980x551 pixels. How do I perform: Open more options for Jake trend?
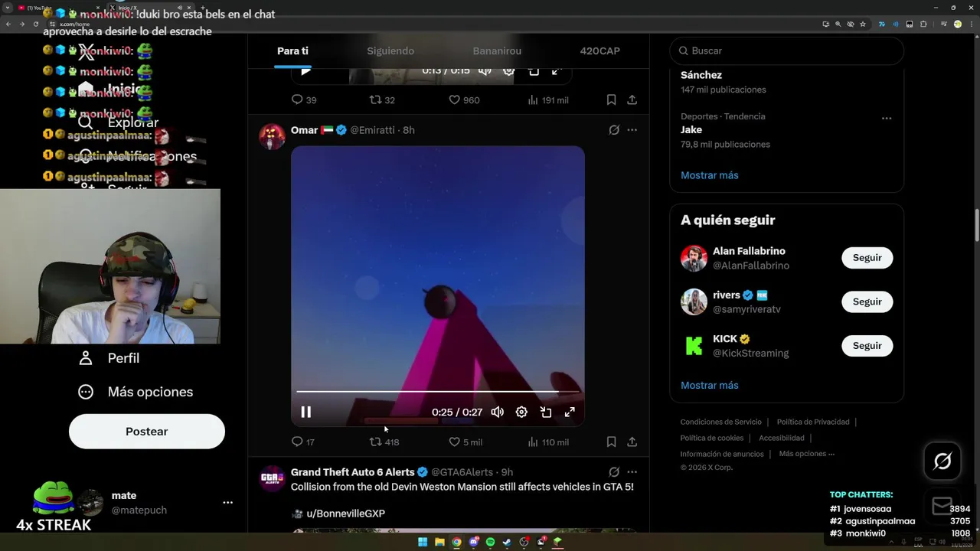[886, 118]
